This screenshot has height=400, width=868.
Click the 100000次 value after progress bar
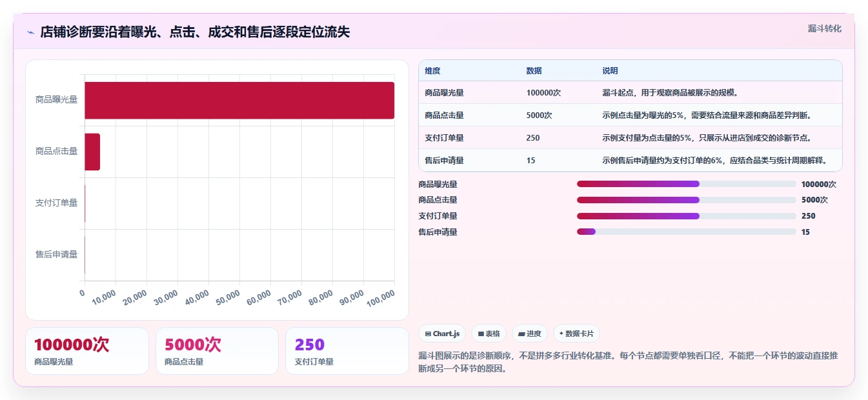coord(819,184)
